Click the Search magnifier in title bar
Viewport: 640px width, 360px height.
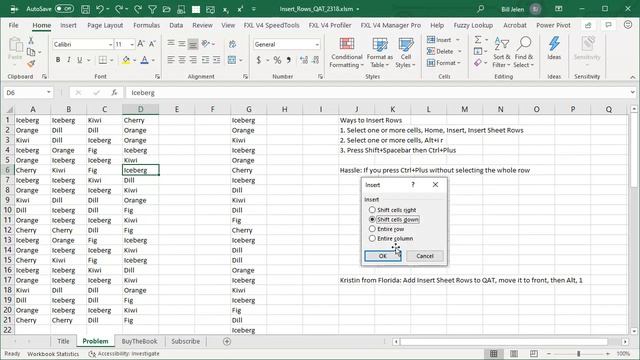tap(481, 9)
